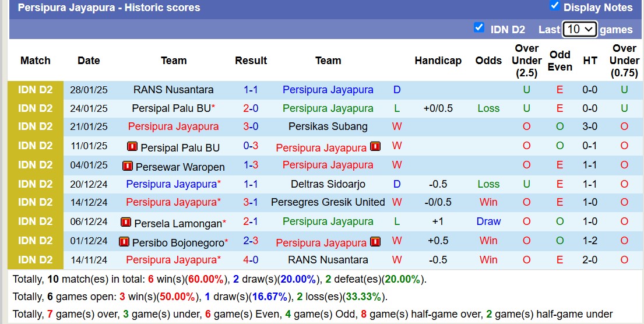Click the Match column header
644x324 pixels.
click(36, 61)
